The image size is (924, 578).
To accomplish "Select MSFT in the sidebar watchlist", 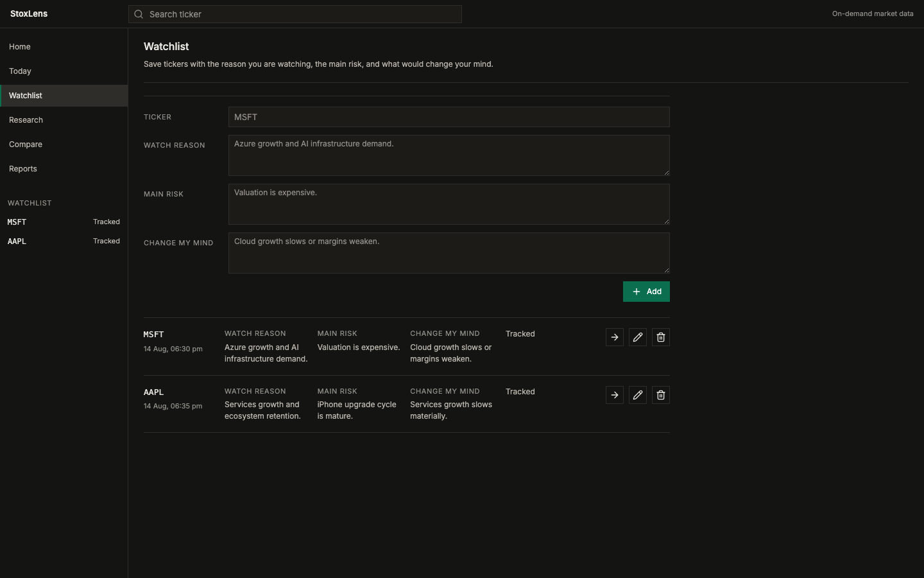I will click(x=64, y=222).
